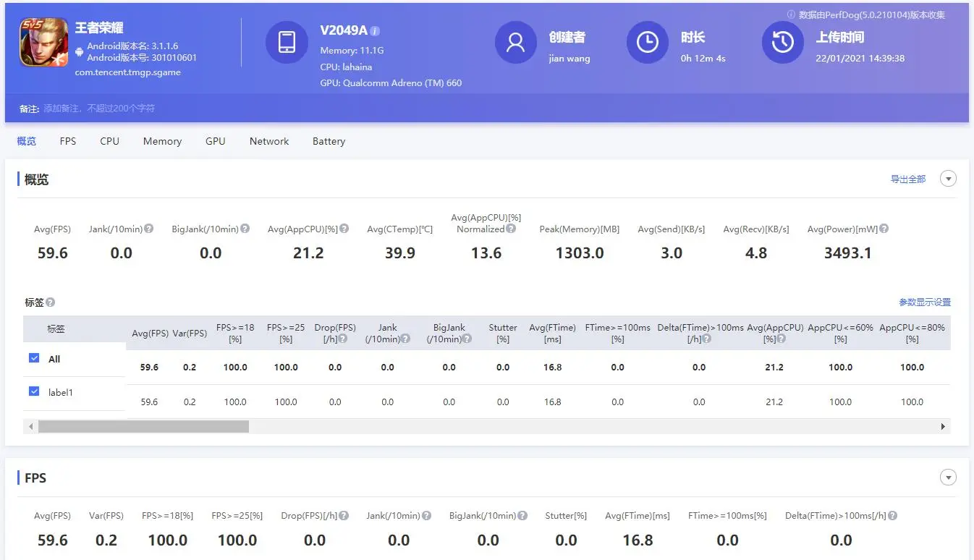The height and width of the screenshot is (560, 974).
Task: Click the Avg(FTime) [ms] column header
Action: 552,333
